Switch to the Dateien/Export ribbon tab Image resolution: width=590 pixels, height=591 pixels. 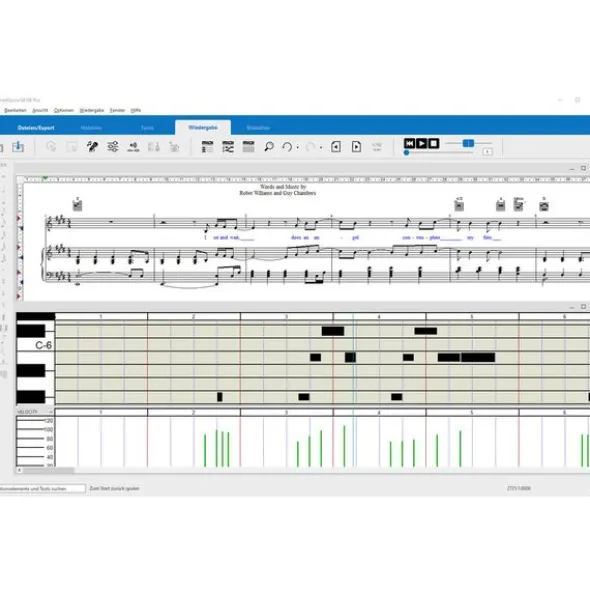tap(36, 128)
